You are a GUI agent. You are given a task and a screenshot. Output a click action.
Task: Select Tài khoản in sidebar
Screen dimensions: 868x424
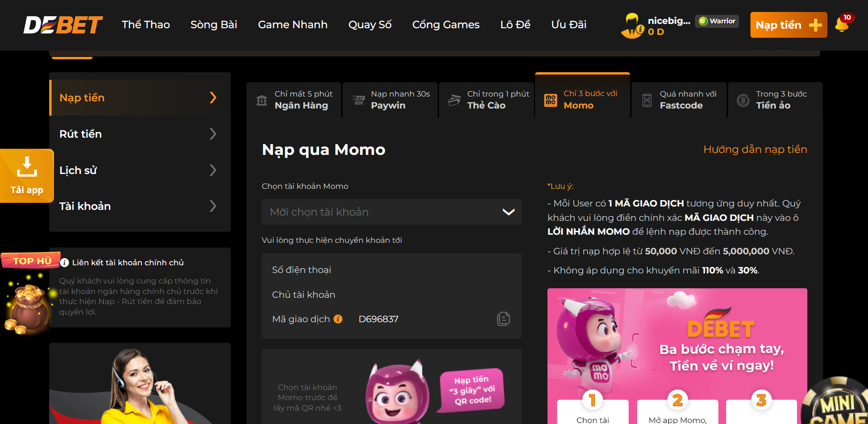point(140,206)
